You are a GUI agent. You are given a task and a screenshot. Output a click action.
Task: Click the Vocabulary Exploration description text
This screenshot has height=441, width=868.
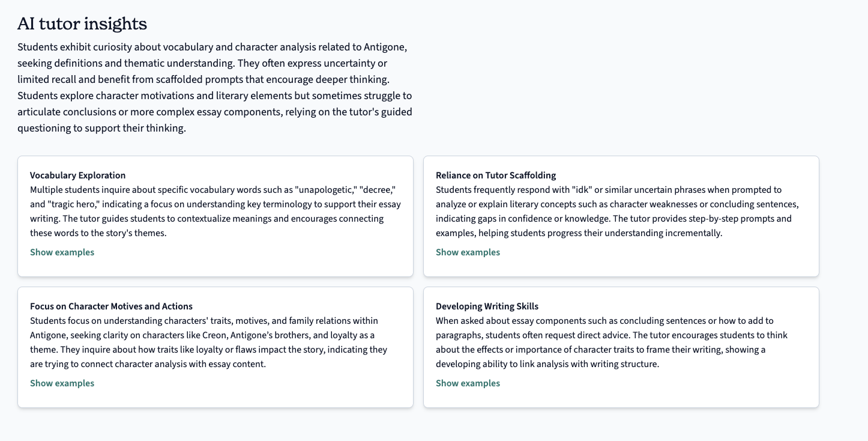tap(215, 211)
